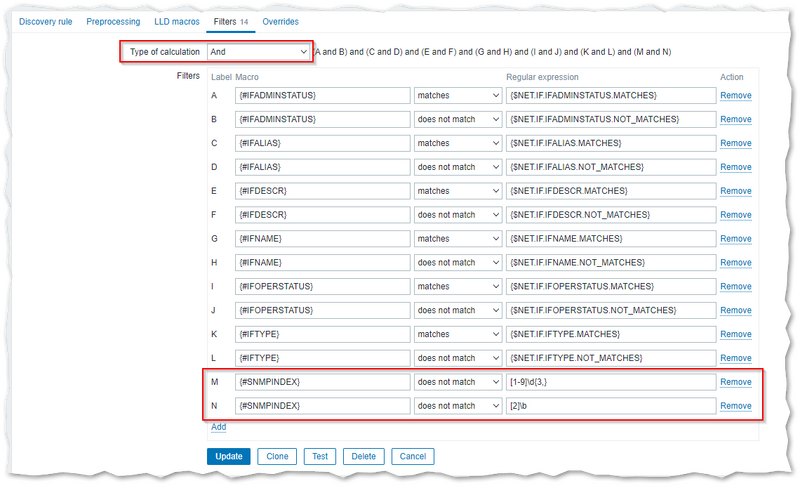
Task: Open the Preprocessing tab
Action: (x=113, y=21)
